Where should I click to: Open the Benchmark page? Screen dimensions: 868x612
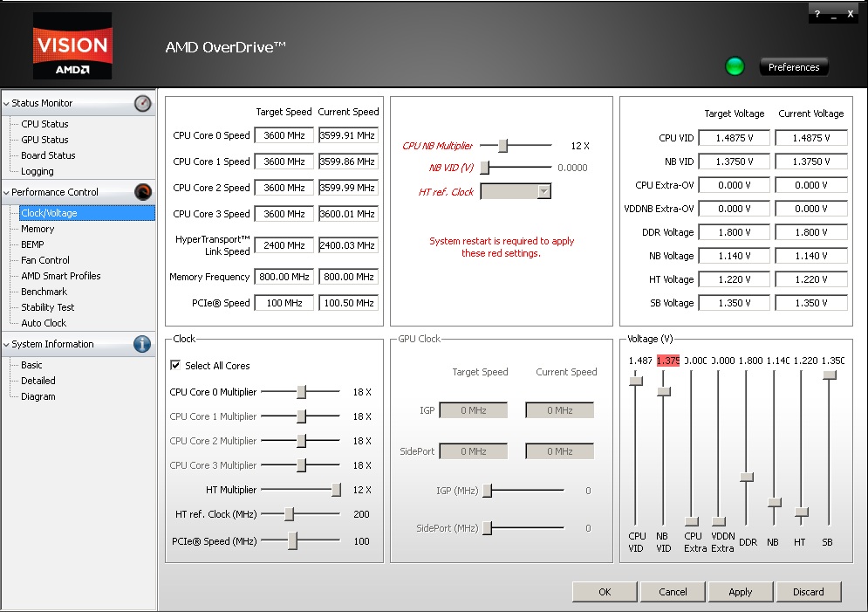[44, 292]
